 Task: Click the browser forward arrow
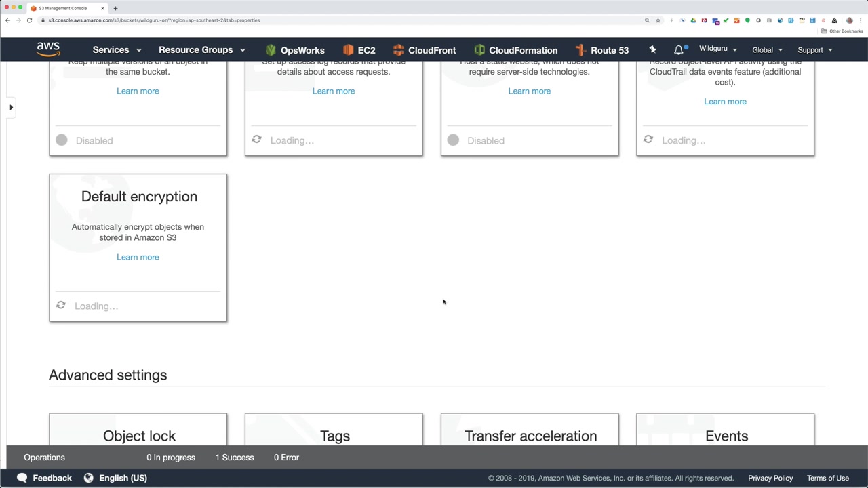pos(18,20)
